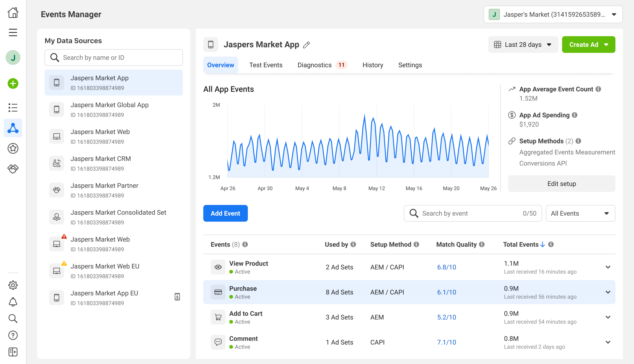This screenshot has width=634, height=364.
Task: Click the home icon in sidebar
Action: point(13,13)
